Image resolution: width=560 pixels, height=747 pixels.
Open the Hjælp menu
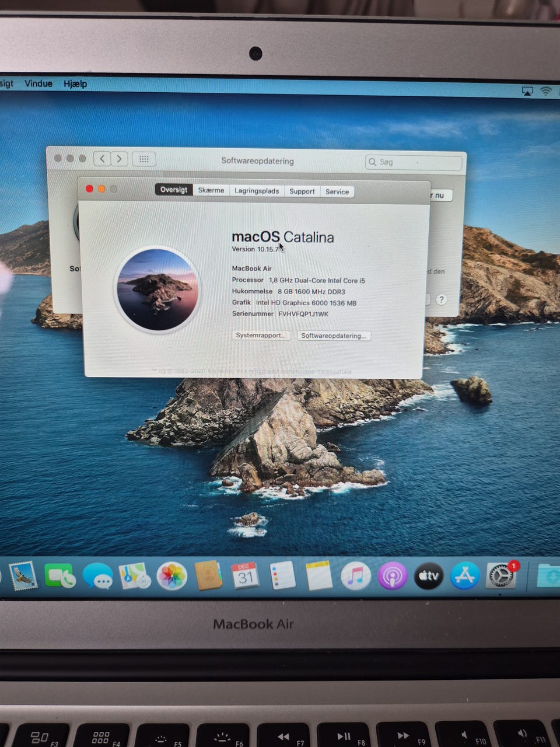coord(75,84)
